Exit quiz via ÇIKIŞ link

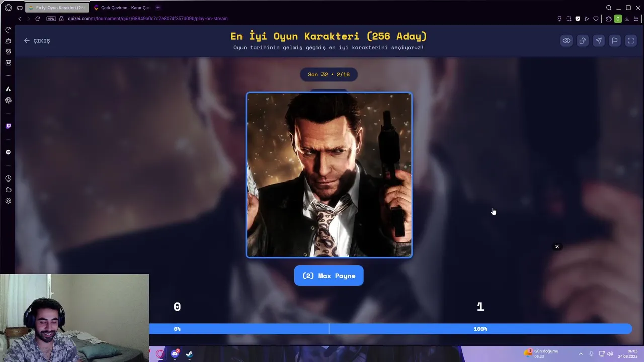pyautogui.click(x=37, y=41)
